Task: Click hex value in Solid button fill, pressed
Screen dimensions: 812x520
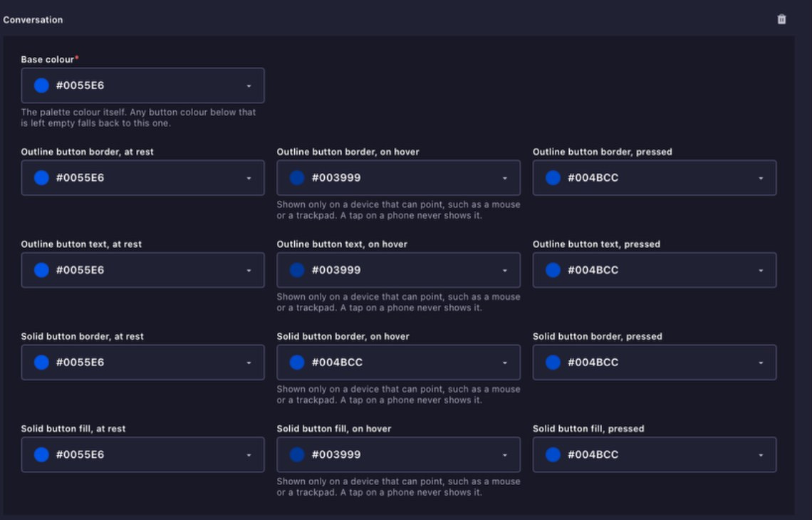Action: click(x=593, y=454)
